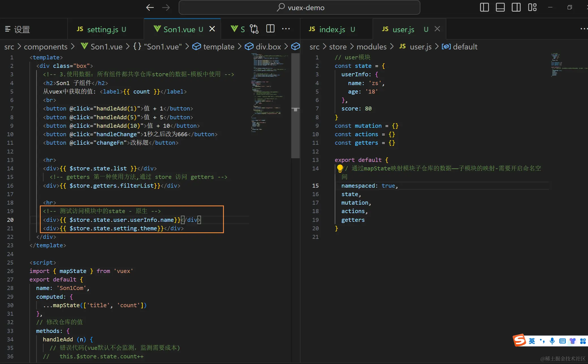Switch to the index.js tab
Viewport: 588px width, 364px height.
point(336,29)
